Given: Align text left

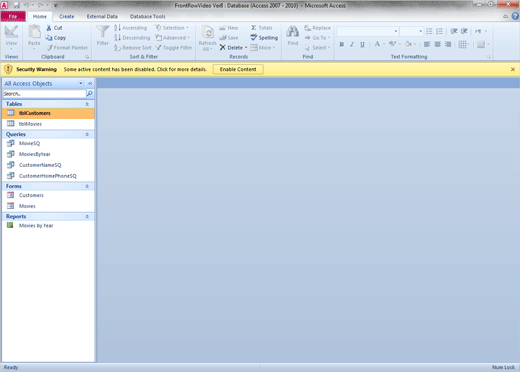Looking at the screenshot, I should 427,44.
